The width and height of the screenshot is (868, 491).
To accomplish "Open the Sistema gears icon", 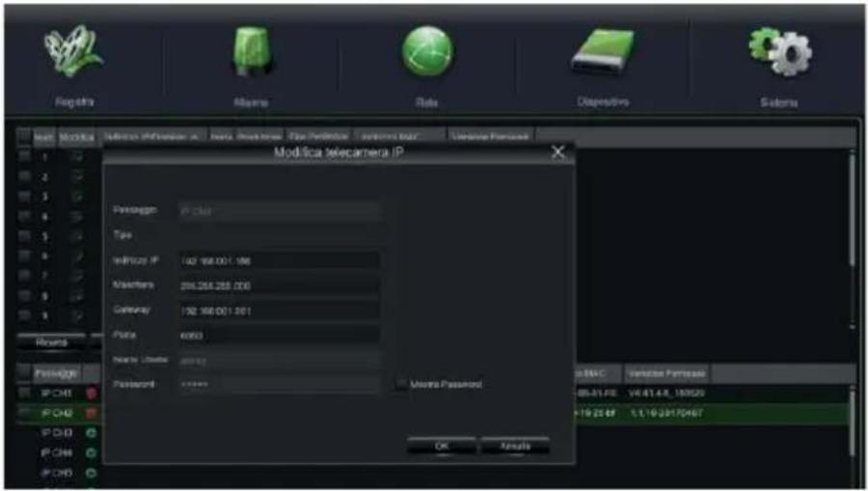I will click(779, 51).
